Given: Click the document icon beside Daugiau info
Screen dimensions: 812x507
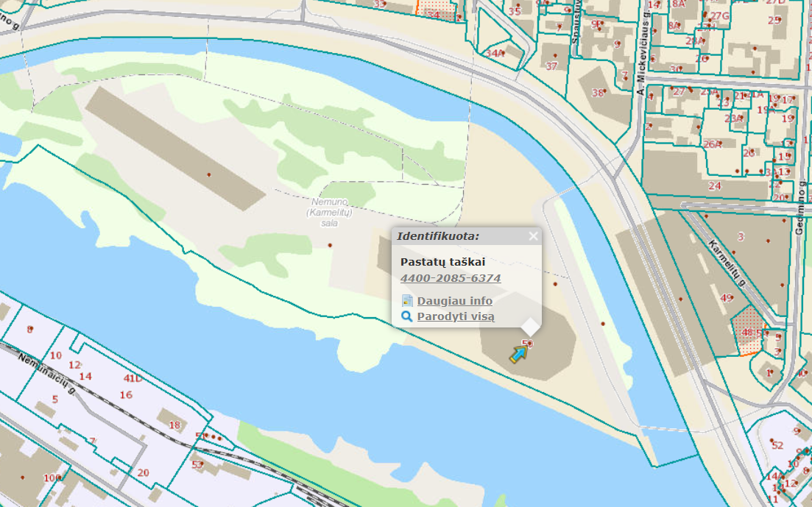Looking at the screenshot, I should (x=407, y=301).
